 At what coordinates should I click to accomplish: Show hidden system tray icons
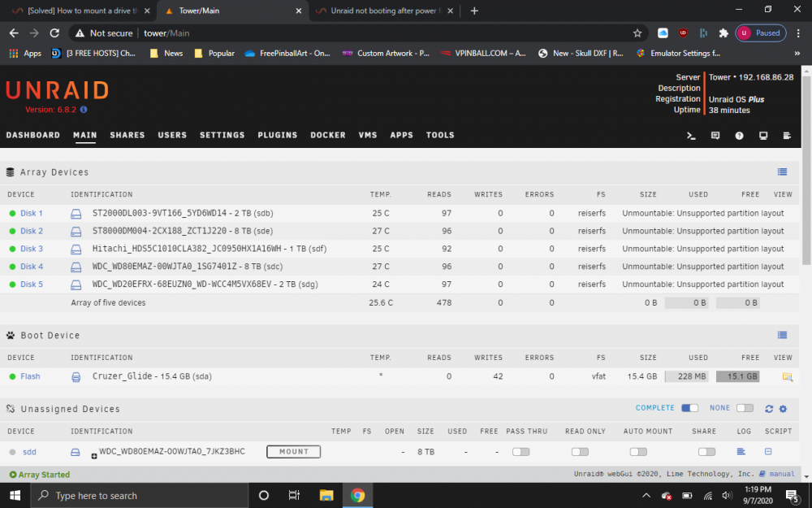646,496
